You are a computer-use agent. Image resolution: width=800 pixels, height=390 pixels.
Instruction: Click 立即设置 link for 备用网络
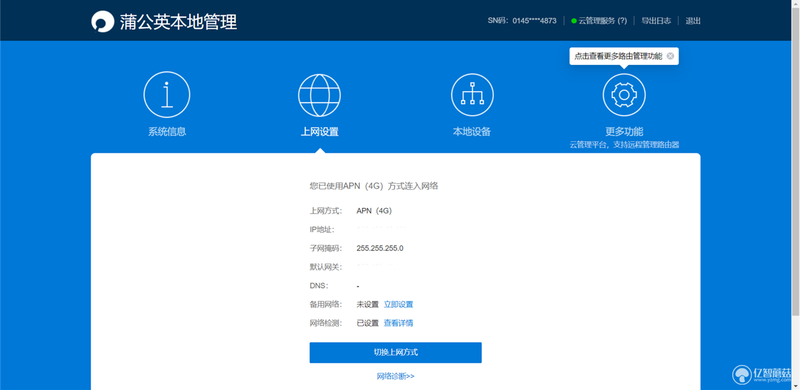398,304
